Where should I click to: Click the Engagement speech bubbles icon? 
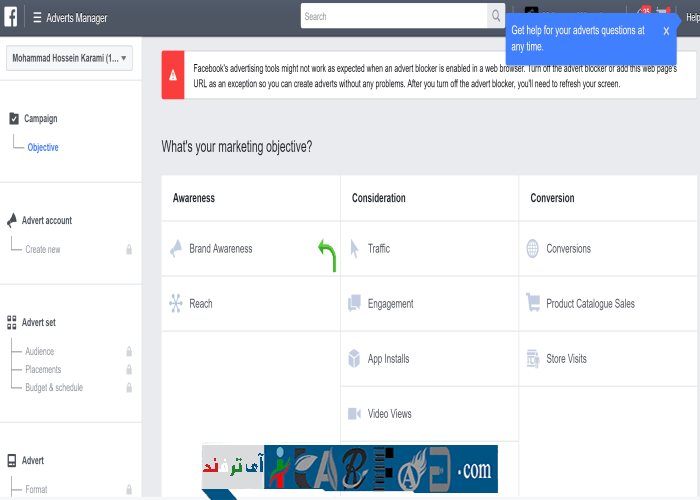pyautogui.click(x=354, y=303)
